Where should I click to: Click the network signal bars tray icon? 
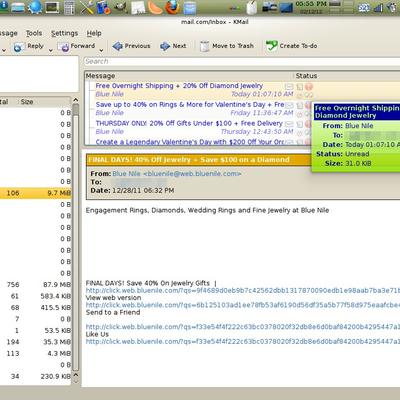click(x=378, y=7)
